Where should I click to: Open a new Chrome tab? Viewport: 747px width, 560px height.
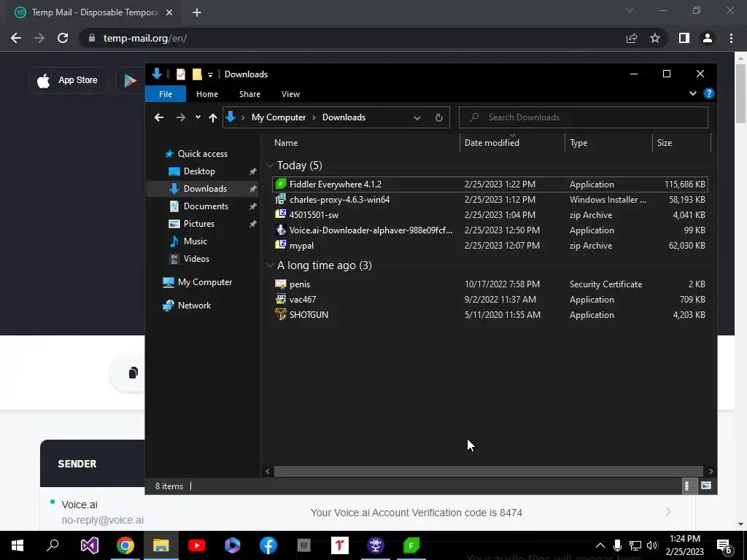point(197,12)
